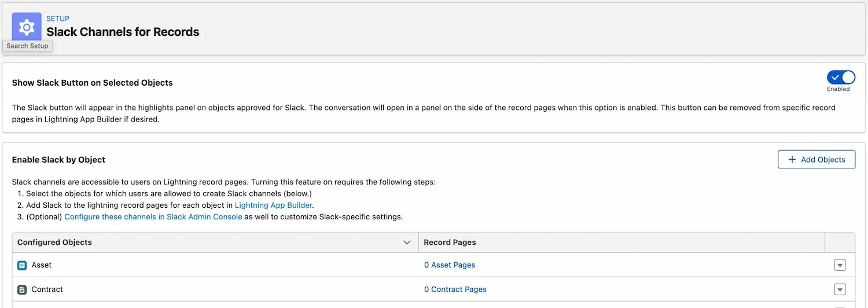This screenshot has height=308, width=868.
Task: Click the Slack Channels for Records title
Action: click(x=123, y=32)
